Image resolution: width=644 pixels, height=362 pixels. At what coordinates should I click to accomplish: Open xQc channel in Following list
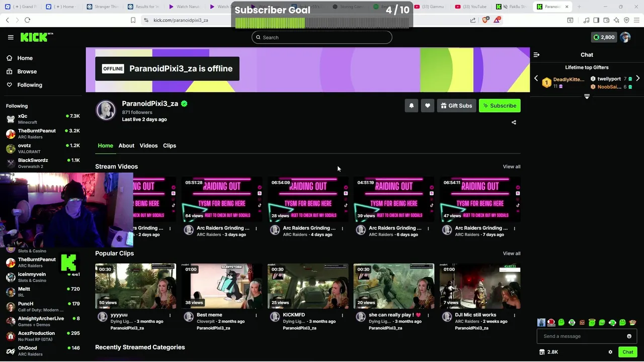point(42,119)
